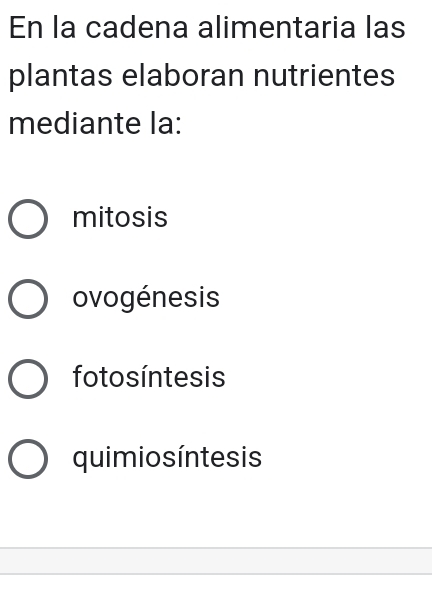The width and height of the screenshot is (432, 591).
Task: Click the 'mitosis' answer label text
Action: coord(120,217)
